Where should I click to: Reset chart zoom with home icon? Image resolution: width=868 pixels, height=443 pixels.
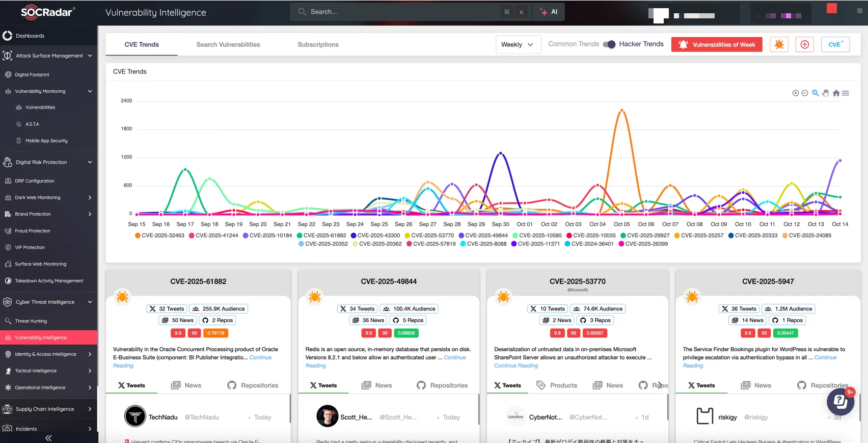836,93
